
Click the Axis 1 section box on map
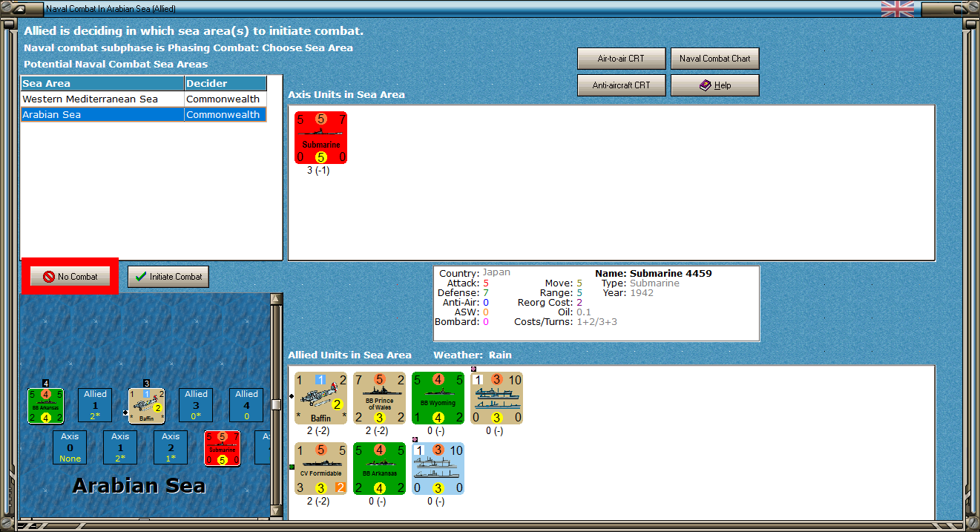(x=120, y=448)
